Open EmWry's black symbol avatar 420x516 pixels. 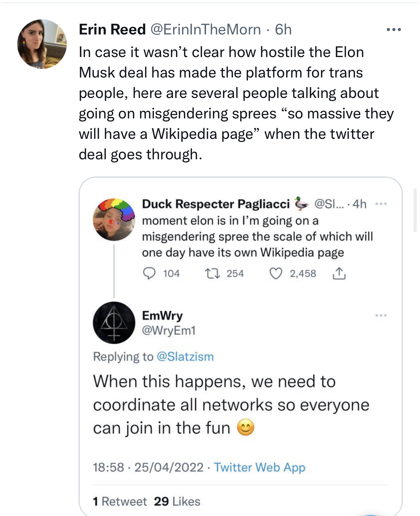click(114, 323)
